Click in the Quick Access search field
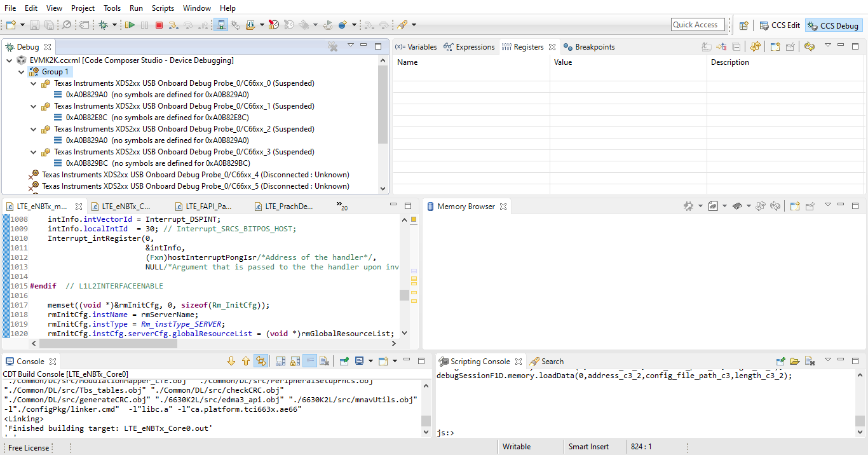 tap(698, 25)
